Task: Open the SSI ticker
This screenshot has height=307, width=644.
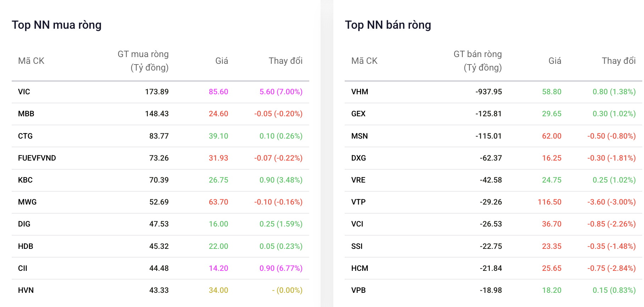Action: [357, 246]
